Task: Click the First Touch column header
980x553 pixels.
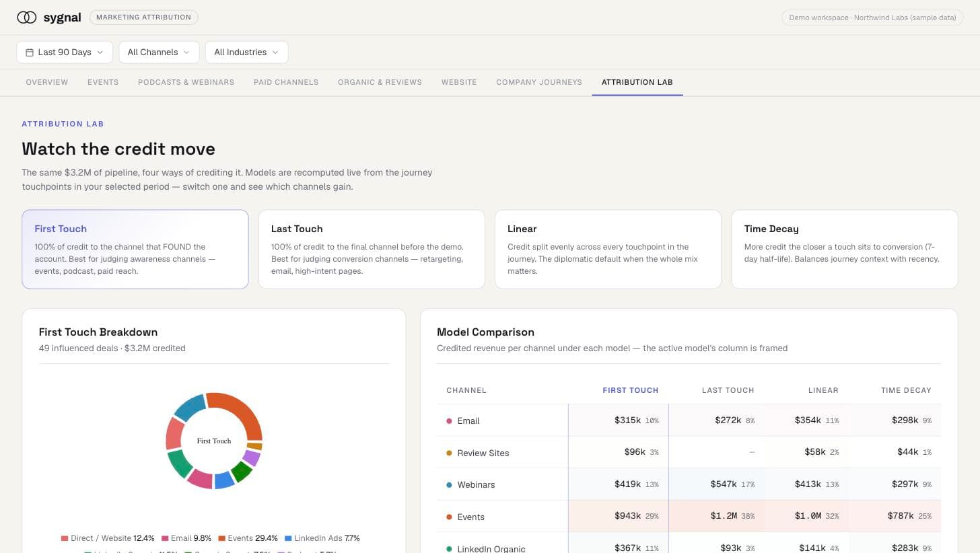Action: [631, 390]
